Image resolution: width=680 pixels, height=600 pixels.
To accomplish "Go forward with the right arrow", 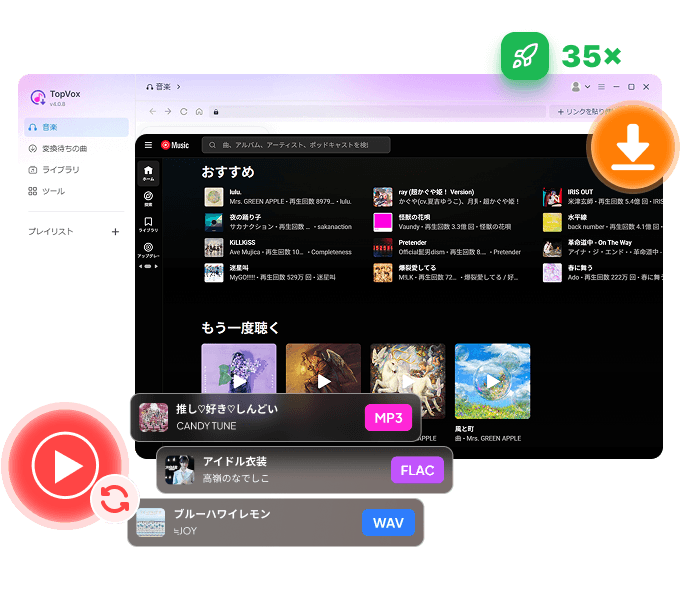I will 168,111.
